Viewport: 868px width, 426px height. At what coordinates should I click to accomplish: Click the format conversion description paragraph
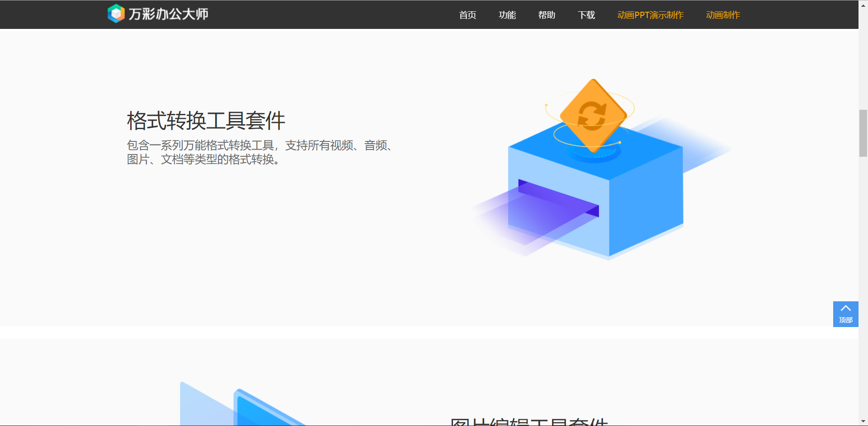tap(260, 152)
